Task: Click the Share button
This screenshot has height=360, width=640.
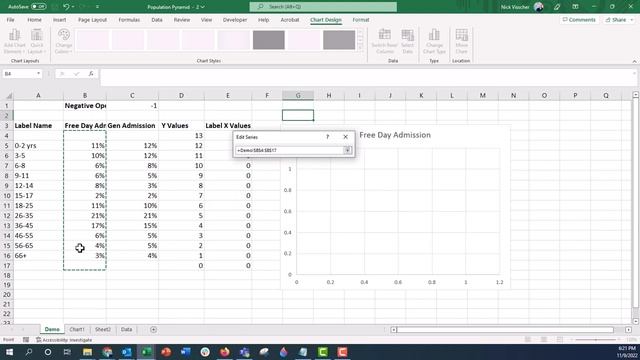Action: point(618,20)
